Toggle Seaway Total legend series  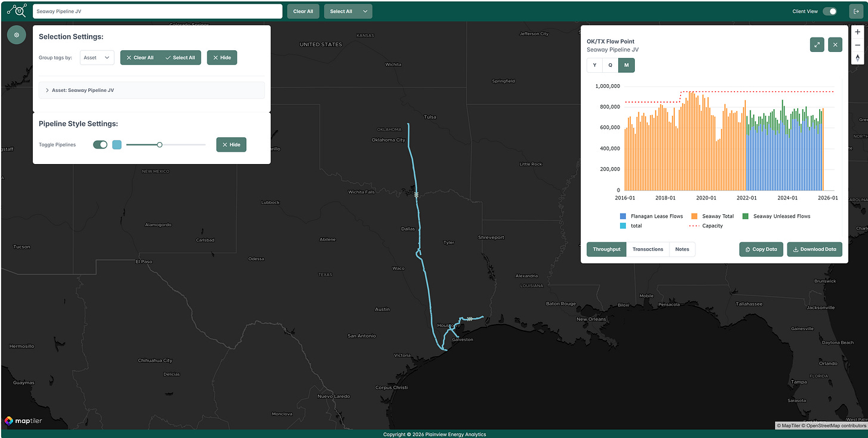tap(712, 216)
